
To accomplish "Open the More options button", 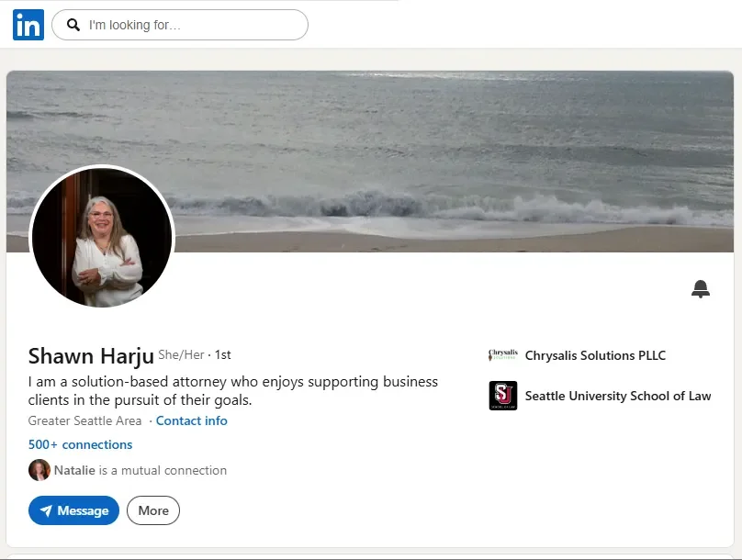I will pos(153,510).
